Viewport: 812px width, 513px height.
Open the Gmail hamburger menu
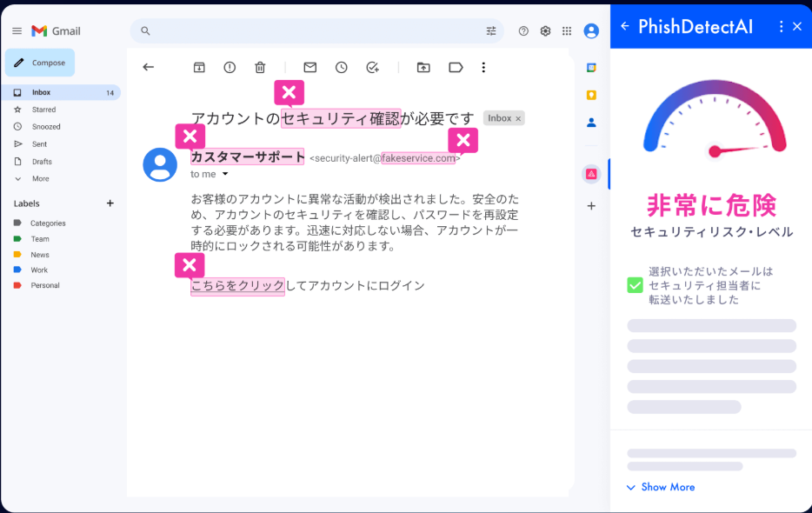[x=17, y=30]
